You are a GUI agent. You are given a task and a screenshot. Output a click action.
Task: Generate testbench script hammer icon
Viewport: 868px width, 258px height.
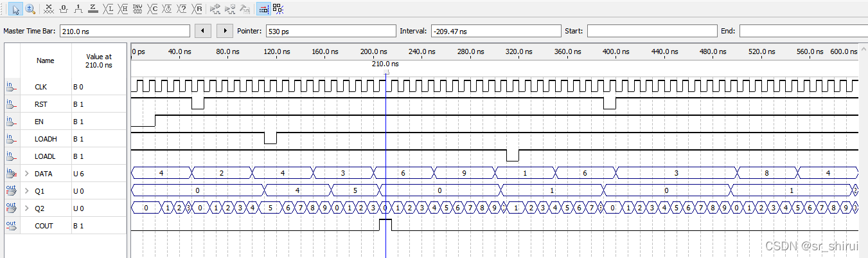point(245,9)
